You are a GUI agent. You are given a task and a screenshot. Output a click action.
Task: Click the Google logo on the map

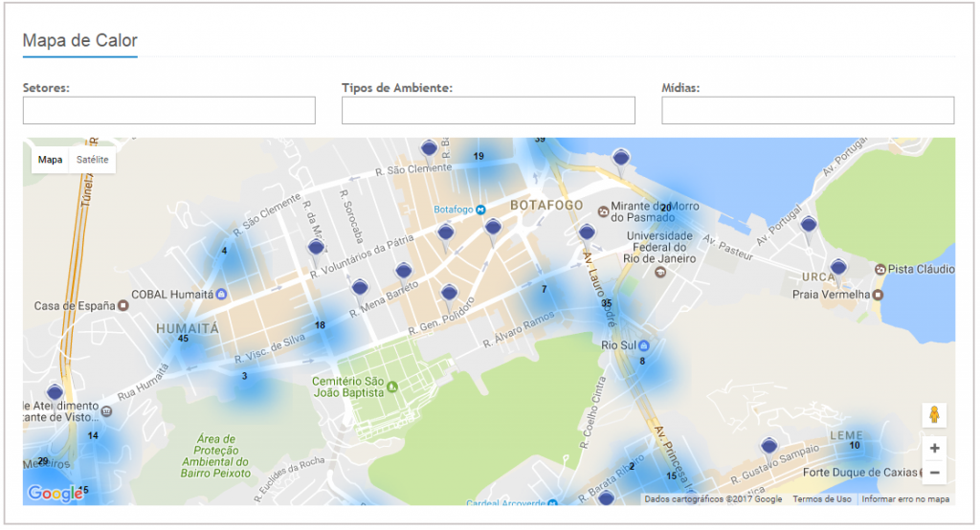(55, 493)
